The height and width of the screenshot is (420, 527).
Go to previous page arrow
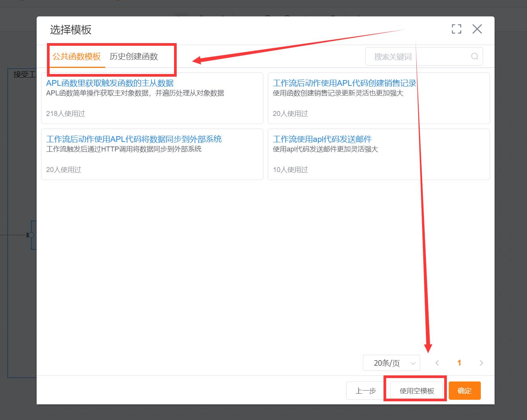(x=437, y=363)
